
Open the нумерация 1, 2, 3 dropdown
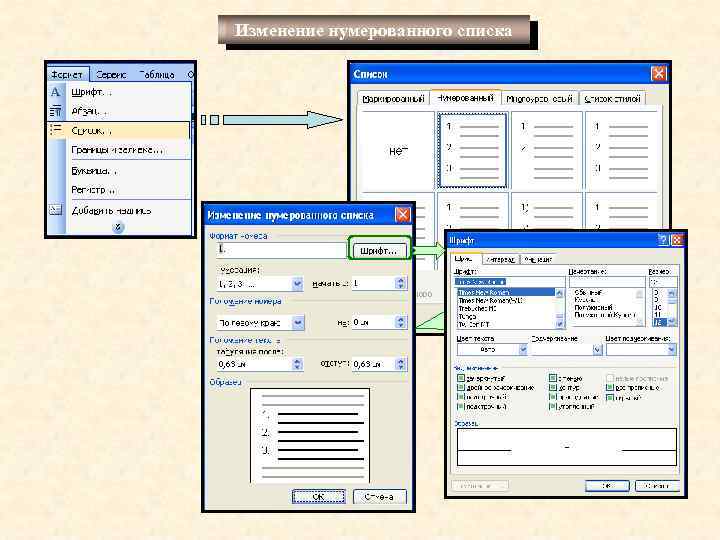pos(297,284)
